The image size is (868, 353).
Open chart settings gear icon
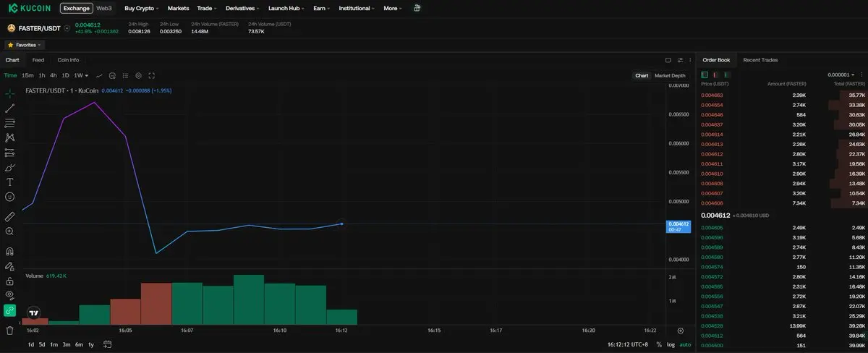click(x=137, y=75)
